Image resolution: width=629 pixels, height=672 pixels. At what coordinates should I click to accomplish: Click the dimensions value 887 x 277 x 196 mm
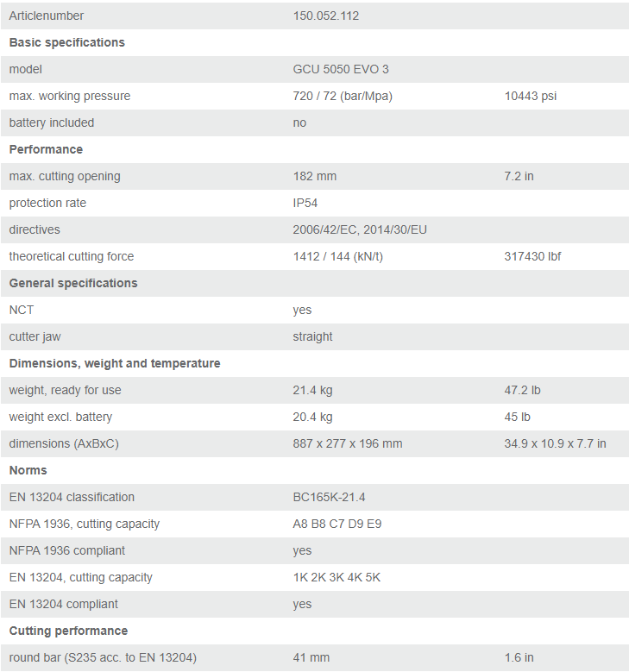(348, 443)
